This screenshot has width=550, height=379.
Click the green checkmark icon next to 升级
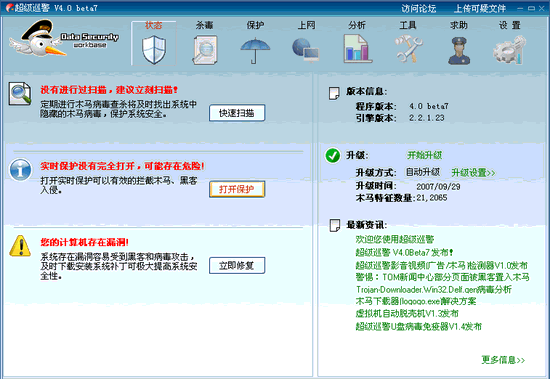coord(333,155)
